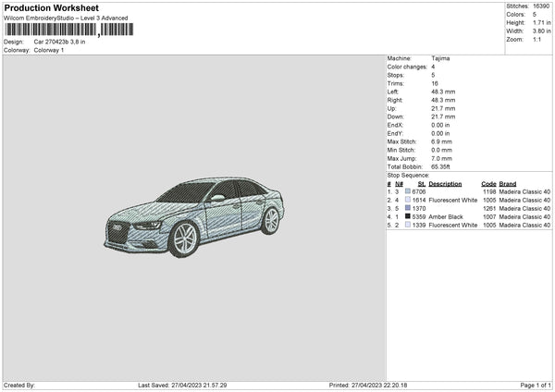Image resolution: width=555 pixels, height=392 pixels.
Task: Click the EndX label
Action: pos(395,125)
